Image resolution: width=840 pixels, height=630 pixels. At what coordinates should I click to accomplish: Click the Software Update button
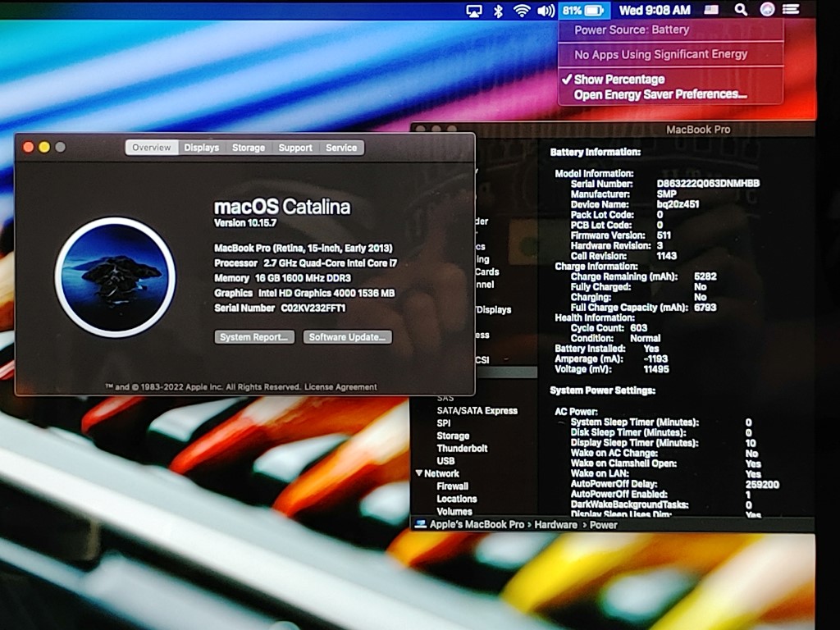(x=348, y=337)
